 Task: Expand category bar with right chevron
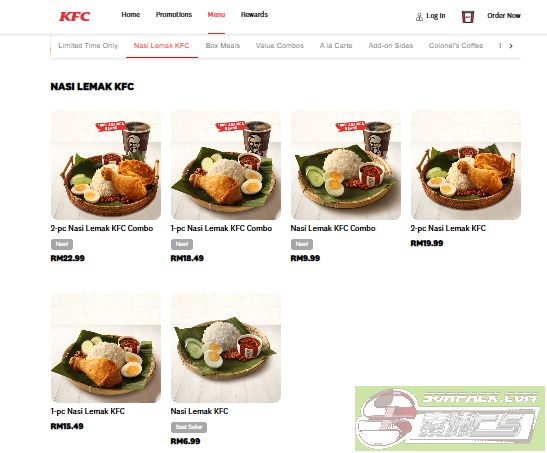coord(511,46)
